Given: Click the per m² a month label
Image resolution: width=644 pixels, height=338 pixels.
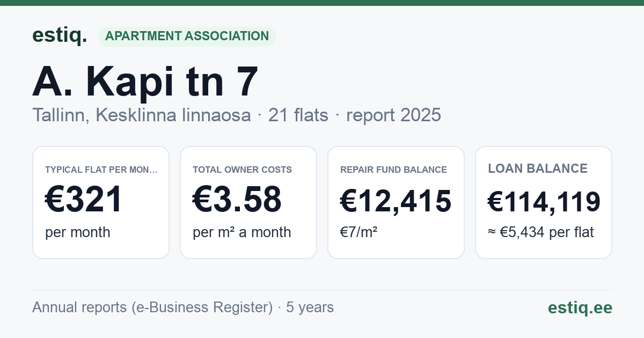Looking at the screenshot, I should (241, 232).
